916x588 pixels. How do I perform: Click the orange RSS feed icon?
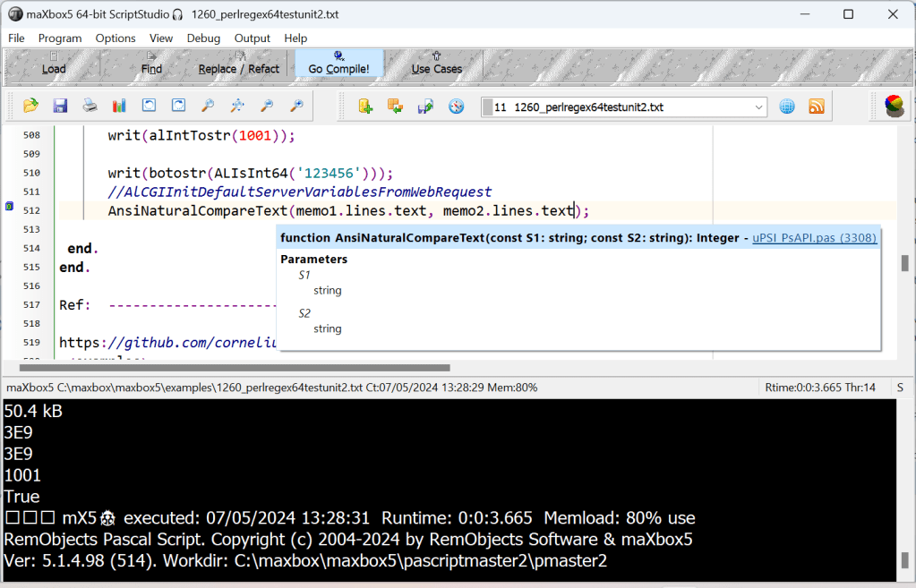(816, 107)
